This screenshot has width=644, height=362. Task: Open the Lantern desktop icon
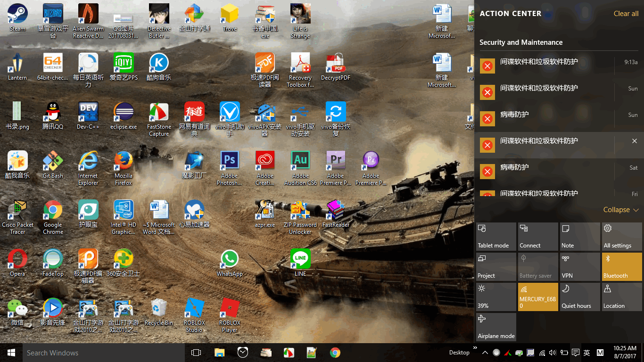click(x=17, y=67)
